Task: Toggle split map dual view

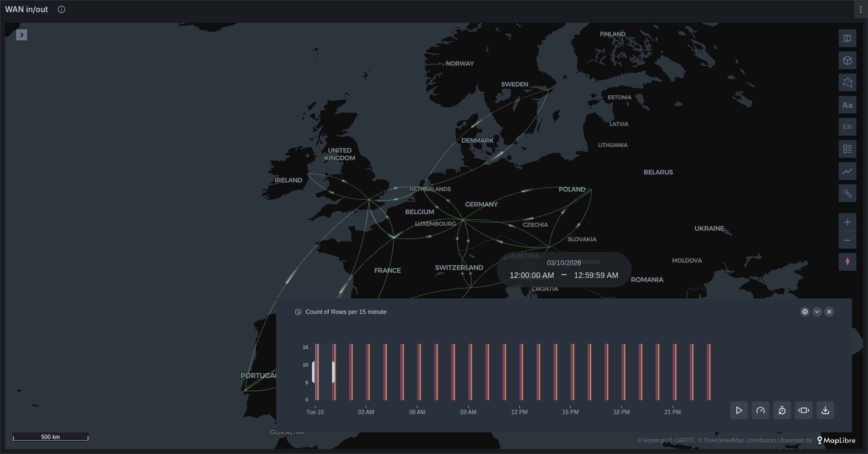Action: point(847,39)
